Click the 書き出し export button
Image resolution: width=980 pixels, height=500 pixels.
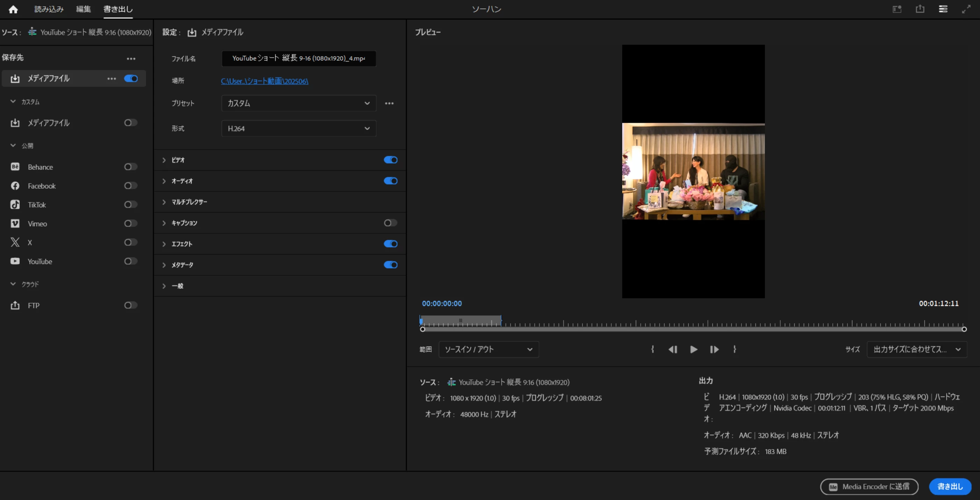(x=950, y=486)
